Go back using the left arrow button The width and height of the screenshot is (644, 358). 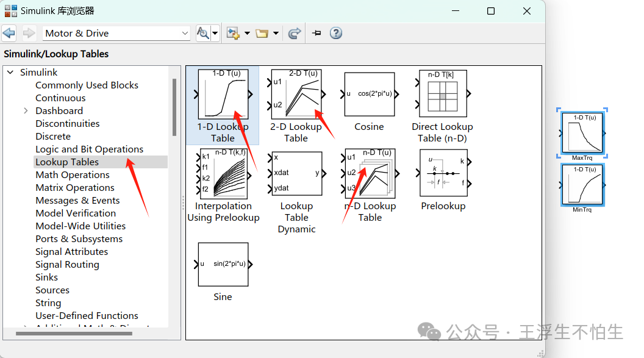click(9, 33)
